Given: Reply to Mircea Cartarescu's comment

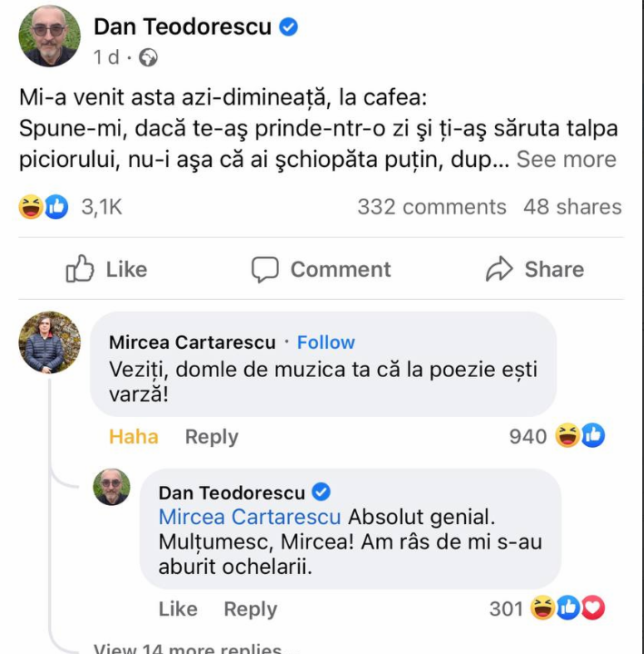Looking at the screenshot, I should 212,437.
